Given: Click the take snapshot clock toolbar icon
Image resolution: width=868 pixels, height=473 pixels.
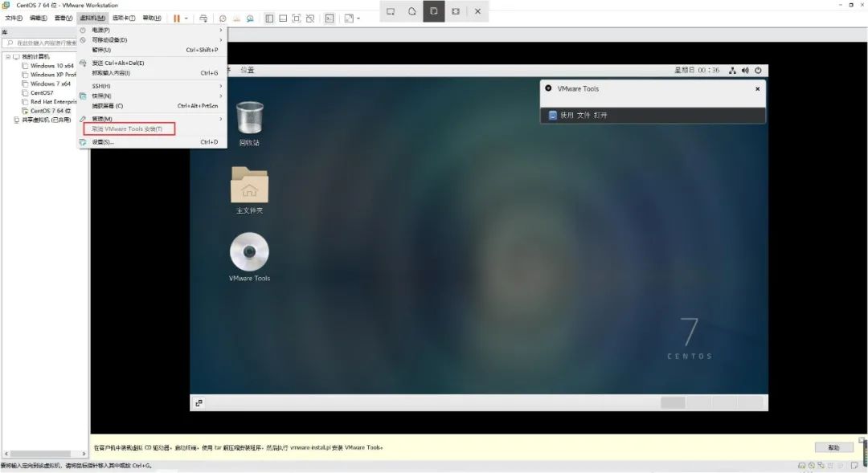Looking at the screenshot, I should click(x=223, y=18).
